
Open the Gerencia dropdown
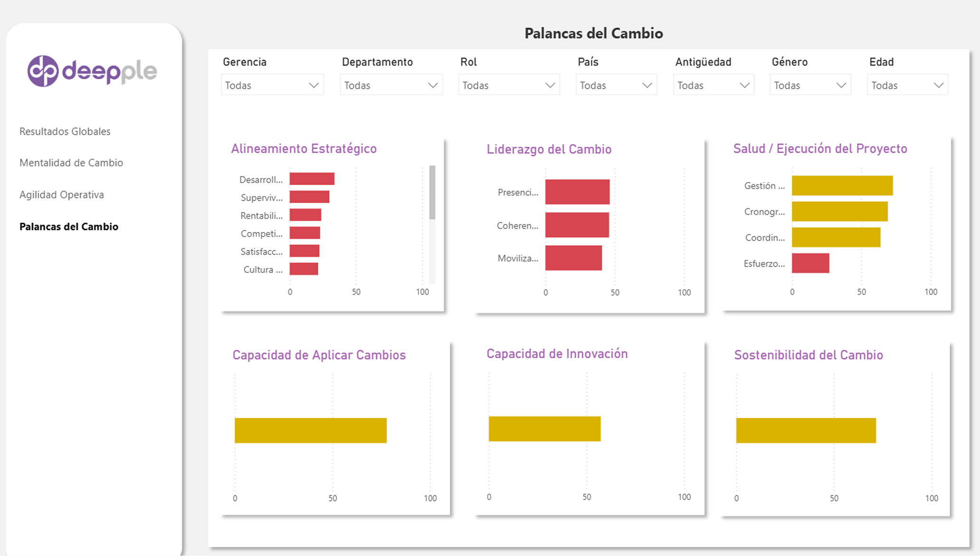point(272,85)
